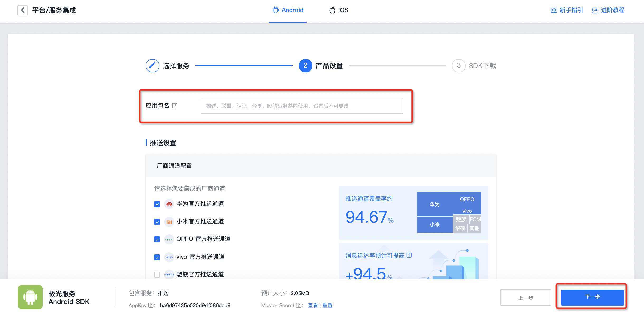This screenshot has height=314, width=644.
Task: Click the Apple logo icon beside iOS
Action: (x=332, y=10)
